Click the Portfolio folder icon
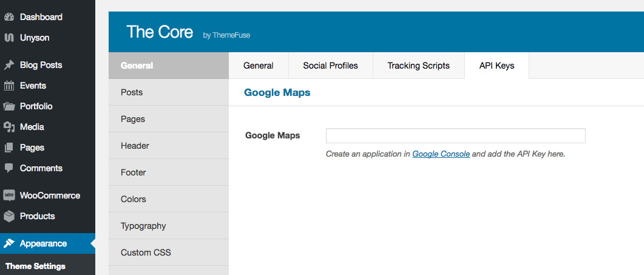 [9, 106]
